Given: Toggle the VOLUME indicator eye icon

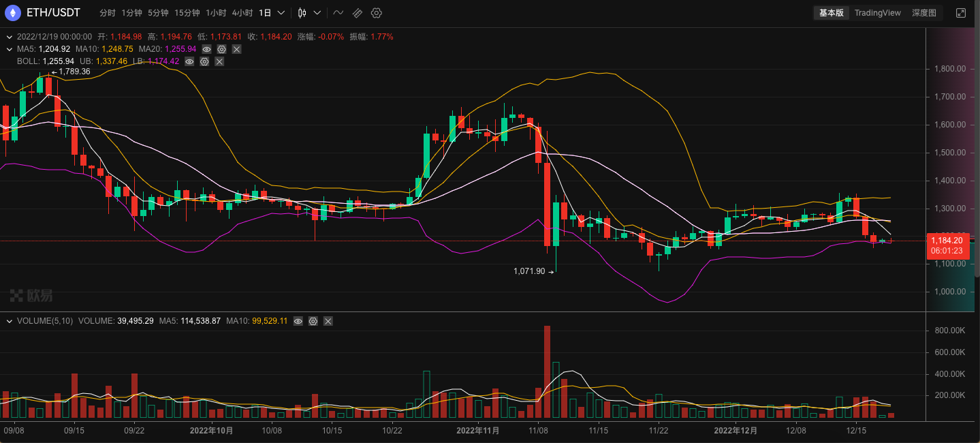Looking at the screenshot, I should click(x=298, y=321).
